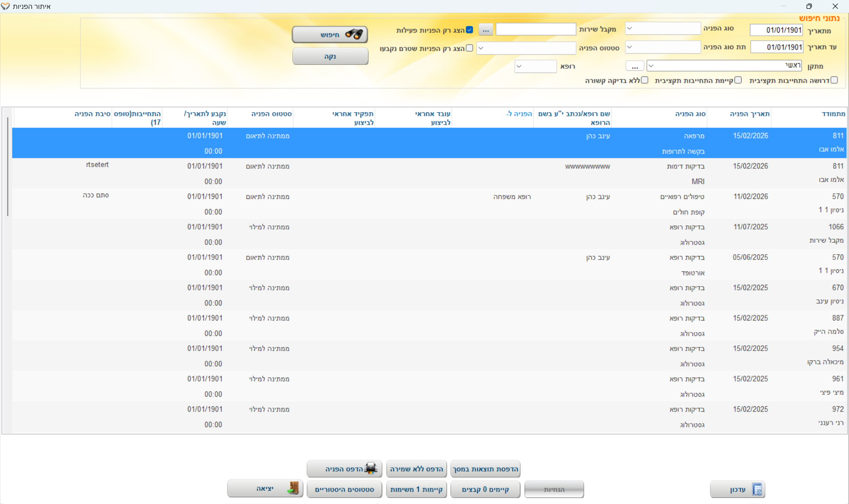Image resolution: width=849 pixels, height=504 pixels.
Task: Expand the רופא dropdown
Action: pos(519,66)
